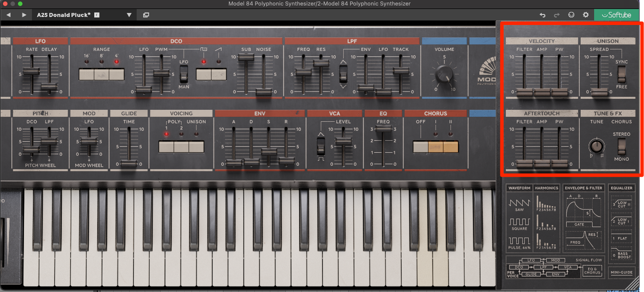The height and width of the screenshot is (292, 644).
Task: Click the VOLUME knob
Action: [444, 75]
